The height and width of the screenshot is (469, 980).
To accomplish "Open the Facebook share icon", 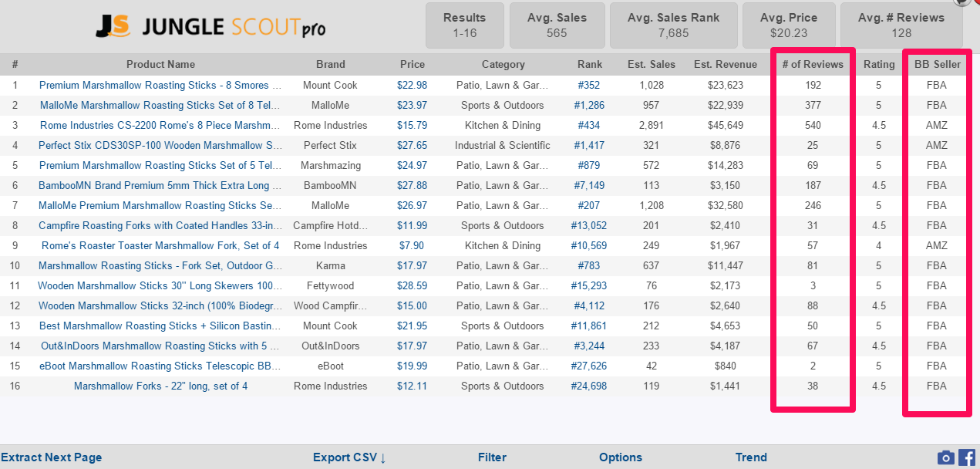I will coord(967,457).
